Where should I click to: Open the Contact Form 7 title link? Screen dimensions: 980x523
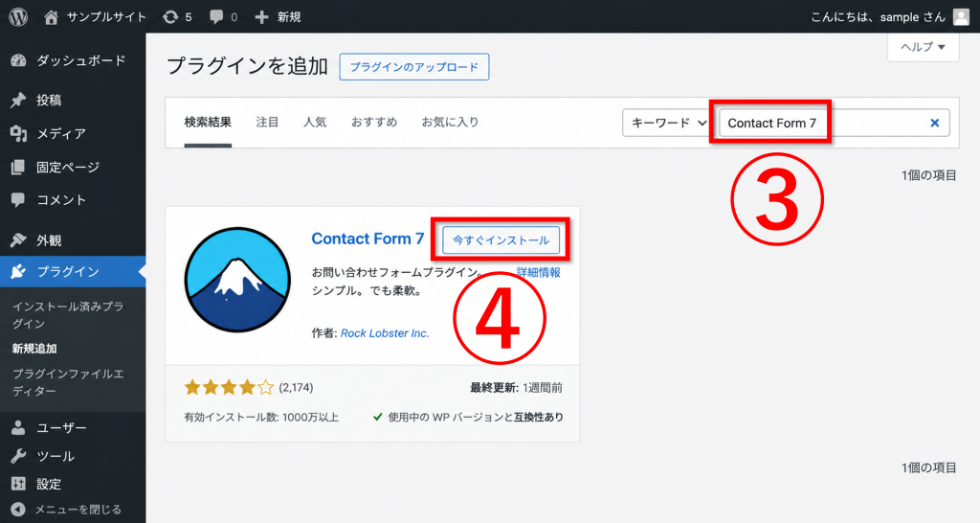click(367, 239)
